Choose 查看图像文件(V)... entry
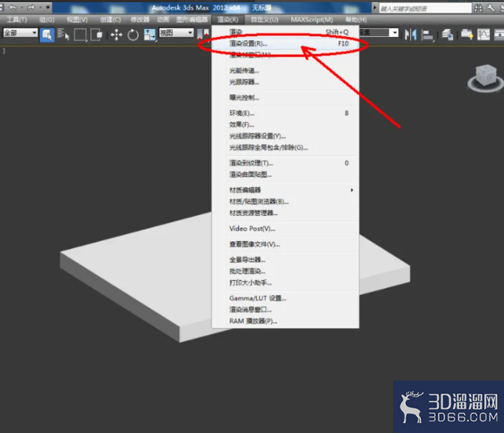504x433 pixels. (285, 245)
